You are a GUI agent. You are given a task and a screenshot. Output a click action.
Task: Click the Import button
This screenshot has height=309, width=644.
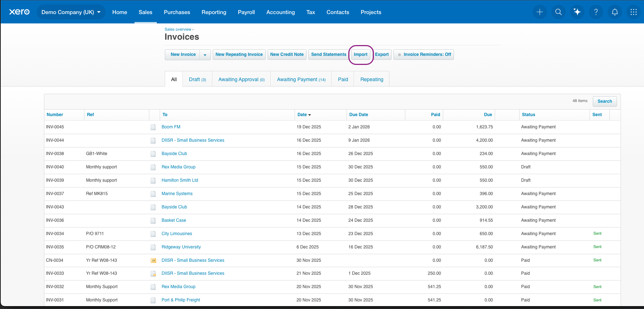coord(361,54)
